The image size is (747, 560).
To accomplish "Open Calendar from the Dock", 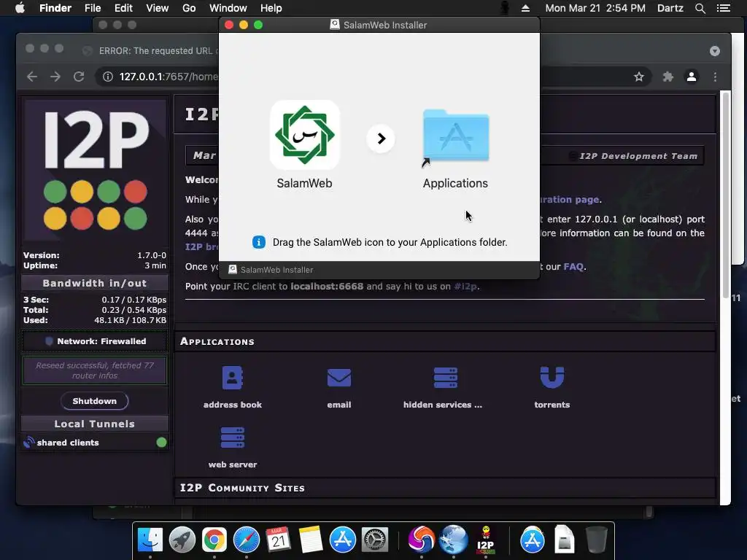I will point(278,540).
